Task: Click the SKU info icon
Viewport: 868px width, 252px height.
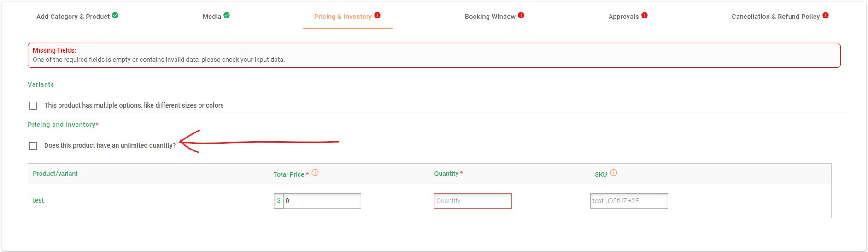Action: tap(614, 173)
